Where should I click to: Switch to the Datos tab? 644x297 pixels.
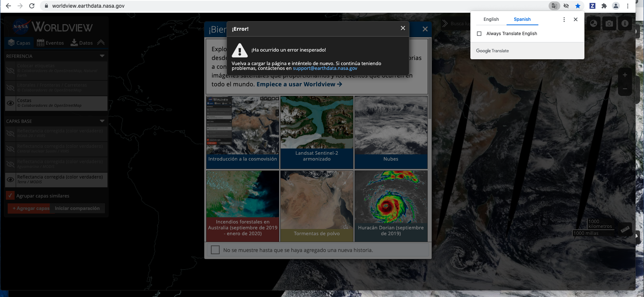pyautogui.click(x=82, y=43)
